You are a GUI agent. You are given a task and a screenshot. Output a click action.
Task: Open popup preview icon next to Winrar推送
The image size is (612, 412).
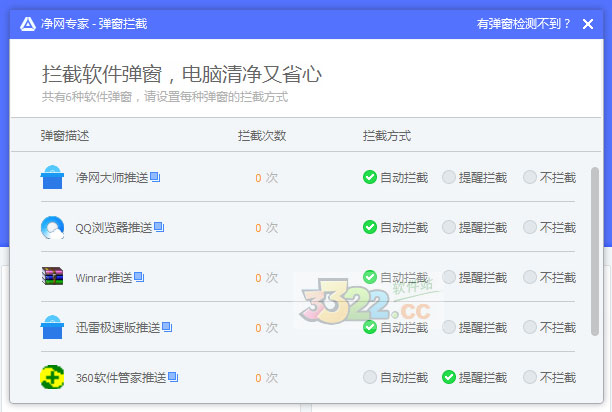139,277
